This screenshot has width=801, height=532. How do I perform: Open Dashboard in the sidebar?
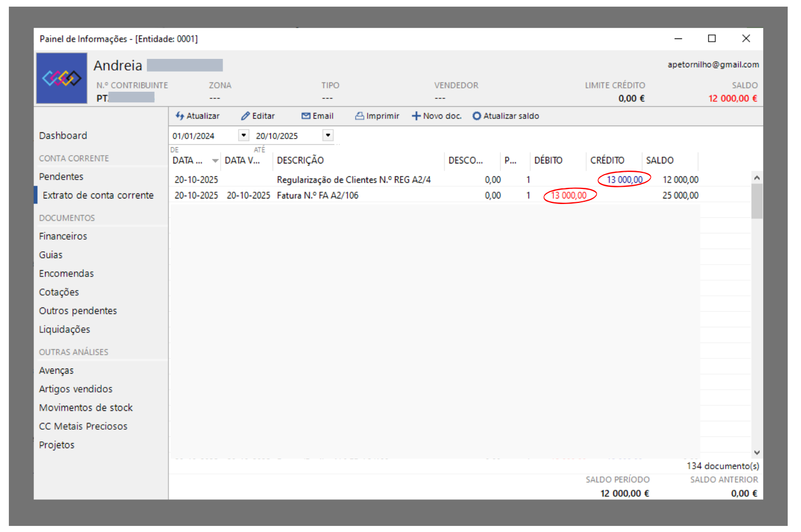click(x=63, y=136)
